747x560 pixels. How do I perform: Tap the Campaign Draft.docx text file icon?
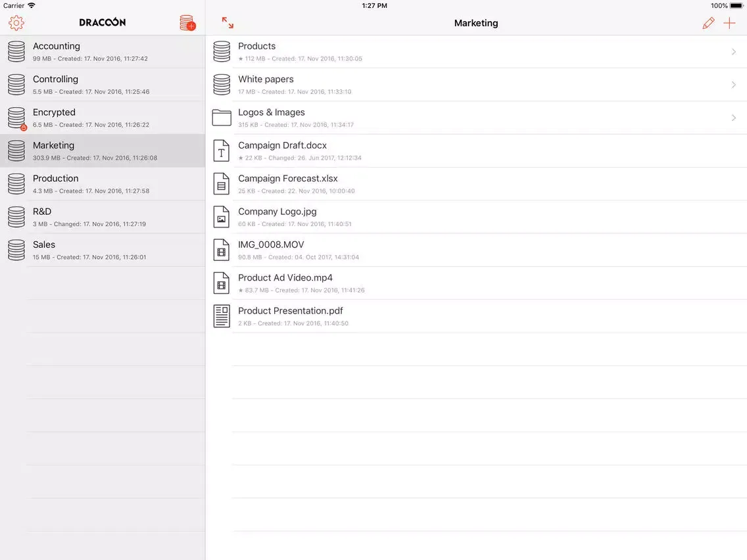[x=222, y=151]
